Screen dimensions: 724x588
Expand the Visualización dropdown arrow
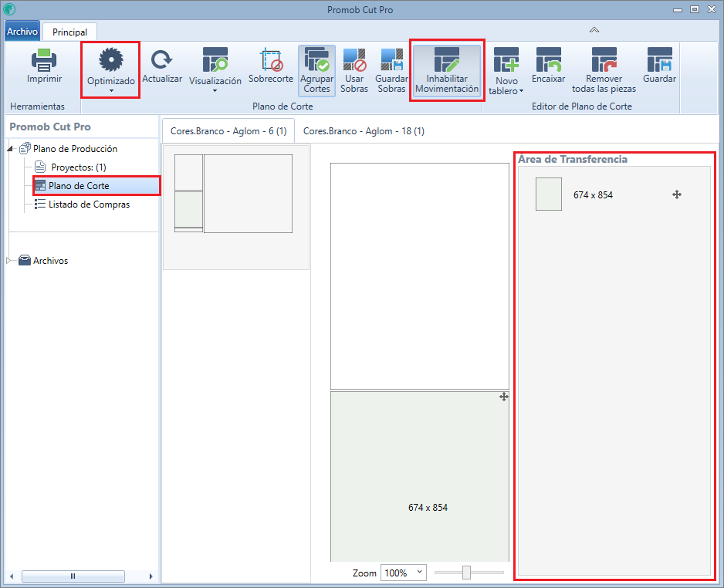(x=215, y=91)
